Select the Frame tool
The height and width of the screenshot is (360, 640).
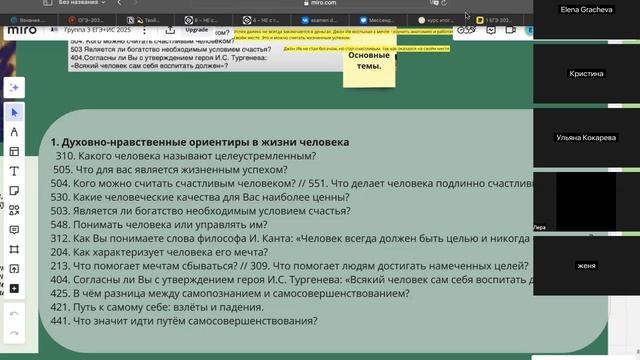click(14, 249)
